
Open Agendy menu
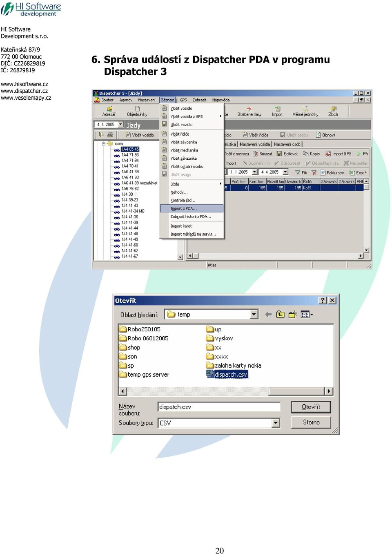126,100
